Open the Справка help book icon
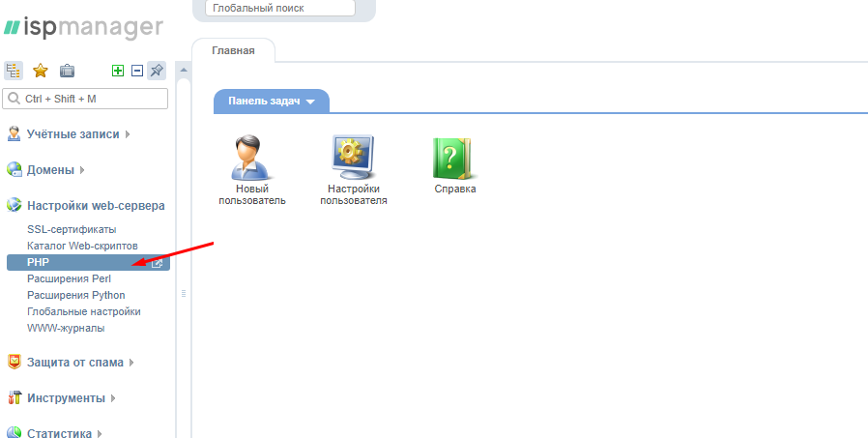The width and height of the screenshot is (868, 438). 454,158
